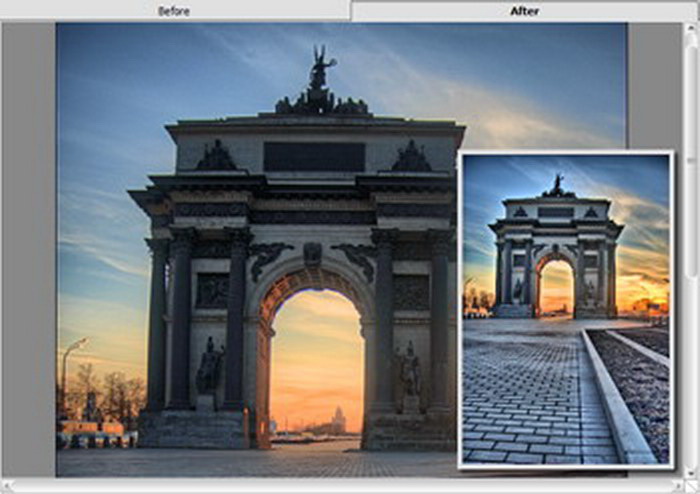Switch to the After tab
The image size is (700, 494).
[x=525, y=11]
